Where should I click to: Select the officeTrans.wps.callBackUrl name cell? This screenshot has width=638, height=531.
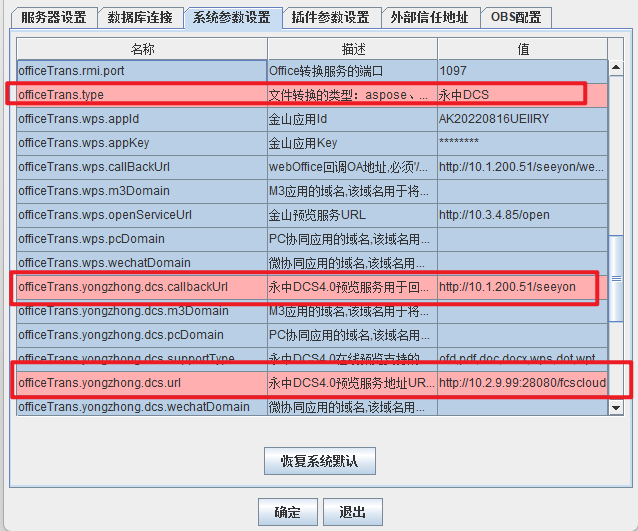pos(142,167)
